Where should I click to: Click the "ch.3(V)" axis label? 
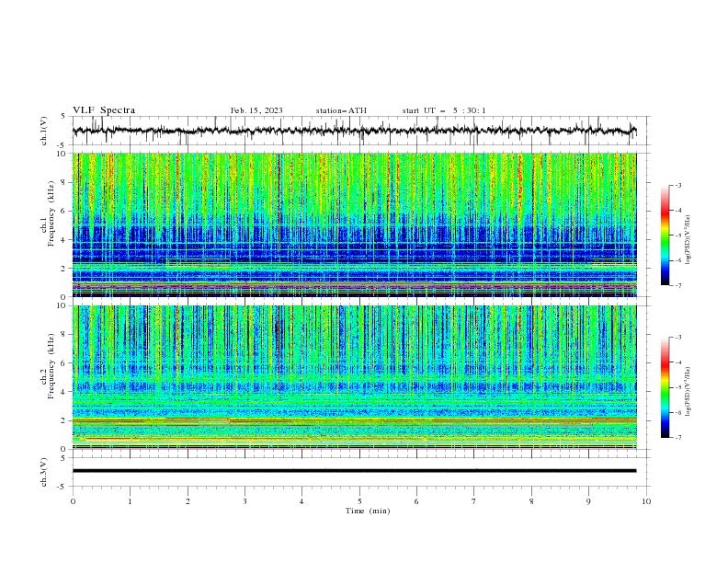point(44,472)
